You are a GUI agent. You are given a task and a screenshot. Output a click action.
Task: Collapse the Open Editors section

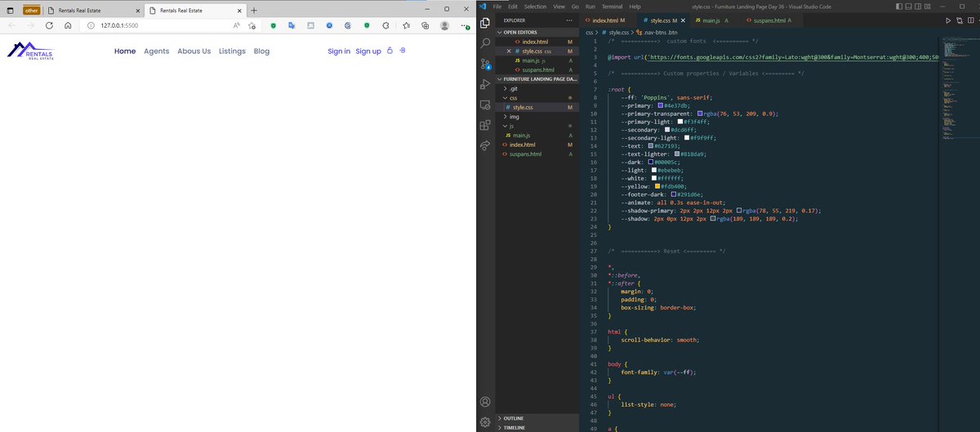(x=539, y=31)
